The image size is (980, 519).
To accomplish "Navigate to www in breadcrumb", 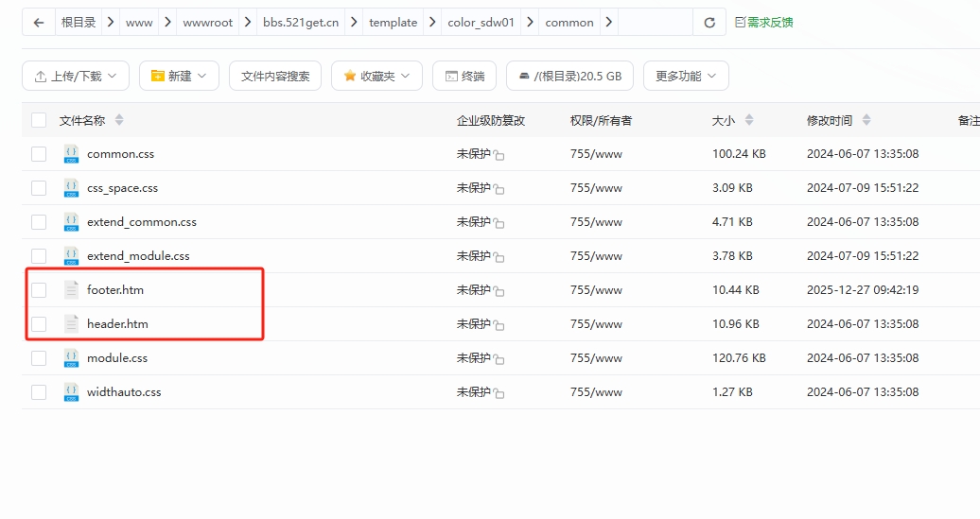I will (x=139, y=23).
